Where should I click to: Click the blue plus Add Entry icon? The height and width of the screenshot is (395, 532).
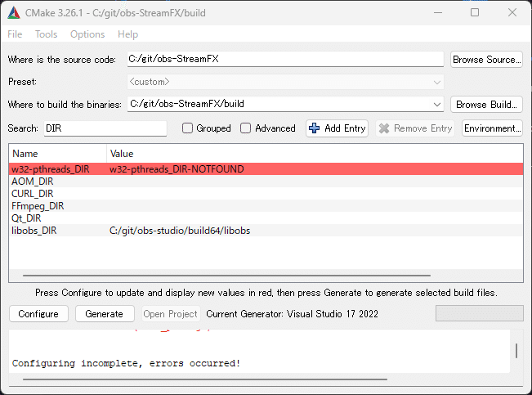314,128
